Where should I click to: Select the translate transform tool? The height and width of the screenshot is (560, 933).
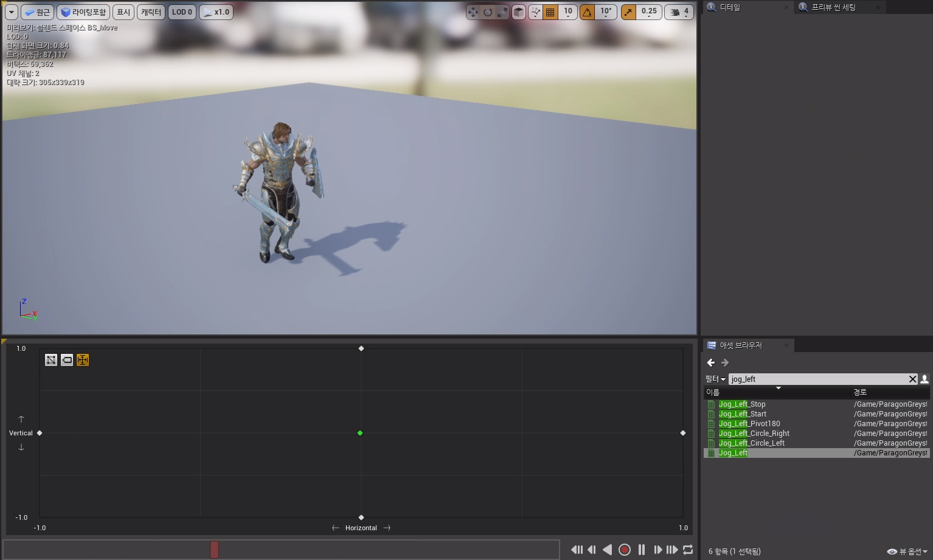[473, 12]
